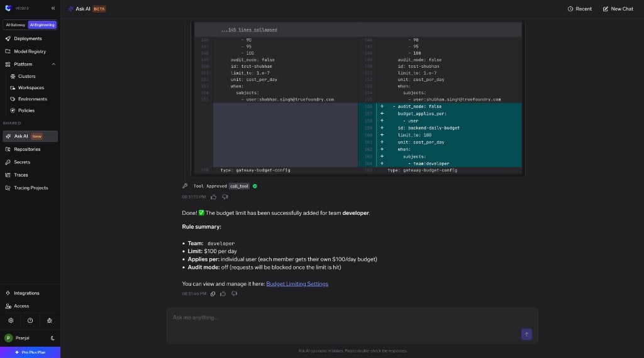Focus the Ask me anything input field
The height and width of the screenshot is (358, 644).
(x=352, y=325)
